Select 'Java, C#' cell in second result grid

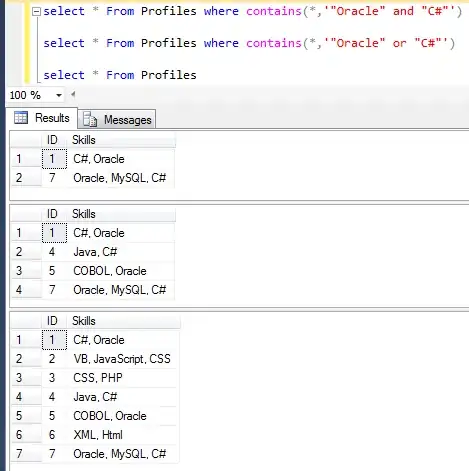pyautogui.click(x=121, y=252)
